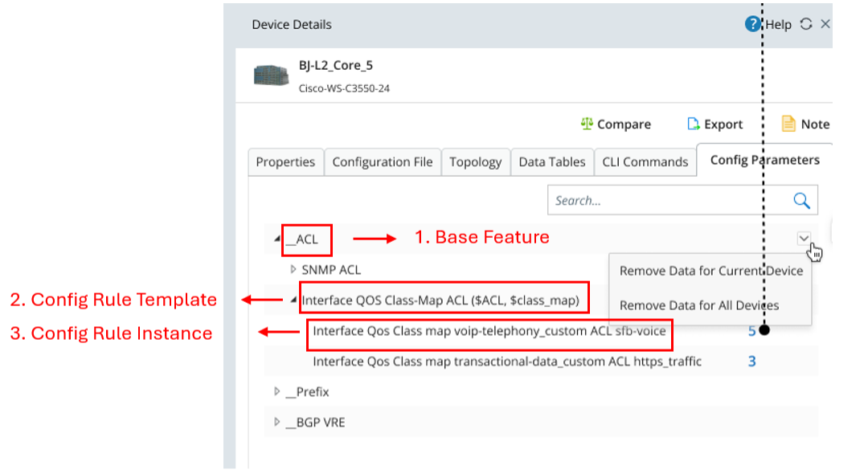
Task: Open the dropdown arrow on __ACL row
Action: coord(804,238)
